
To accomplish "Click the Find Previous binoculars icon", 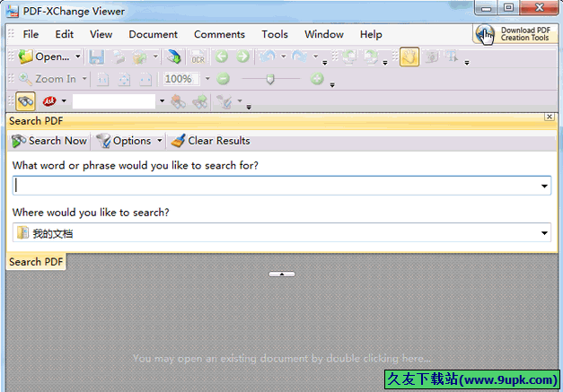I will pos(178,101).
